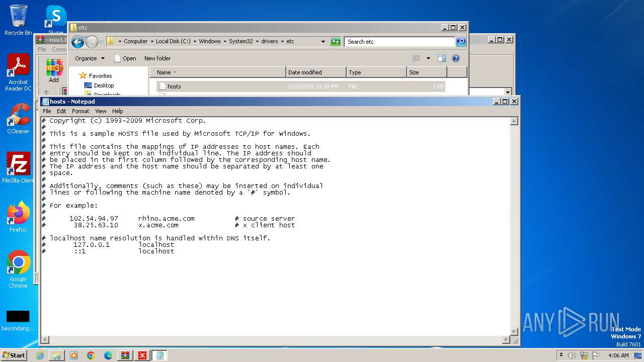The image size is (644, 362).
Task: Click Notepad vertical scrollbar down arrow
Action: [x=514, y=331]
